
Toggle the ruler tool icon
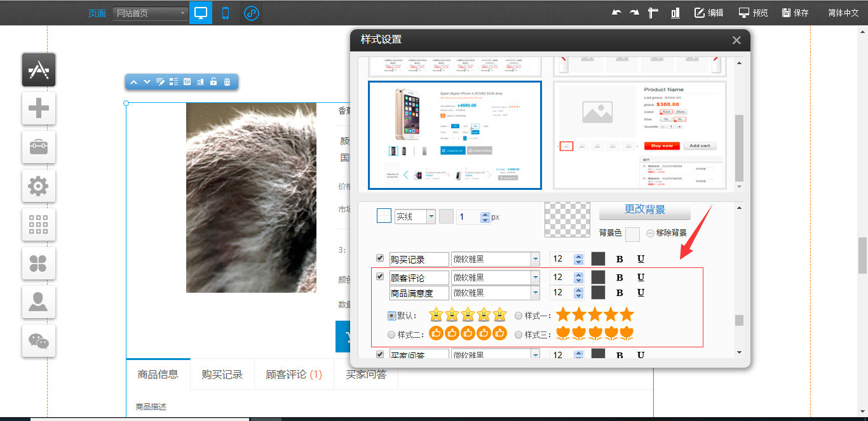click(652, 13)
